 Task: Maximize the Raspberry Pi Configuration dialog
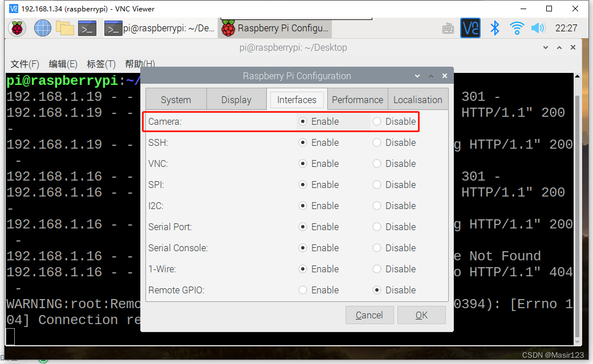point(430,76)
